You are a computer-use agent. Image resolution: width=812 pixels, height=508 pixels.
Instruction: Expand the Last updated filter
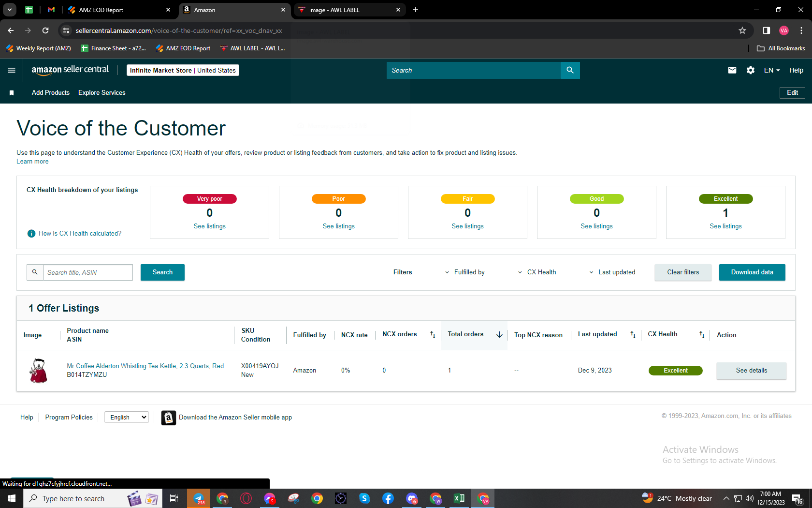pyautogui.click(x=612, y=272)
